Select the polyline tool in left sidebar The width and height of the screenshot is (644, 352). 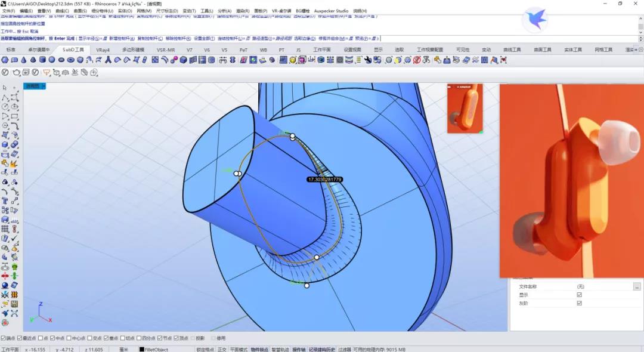tap(5, 97)
